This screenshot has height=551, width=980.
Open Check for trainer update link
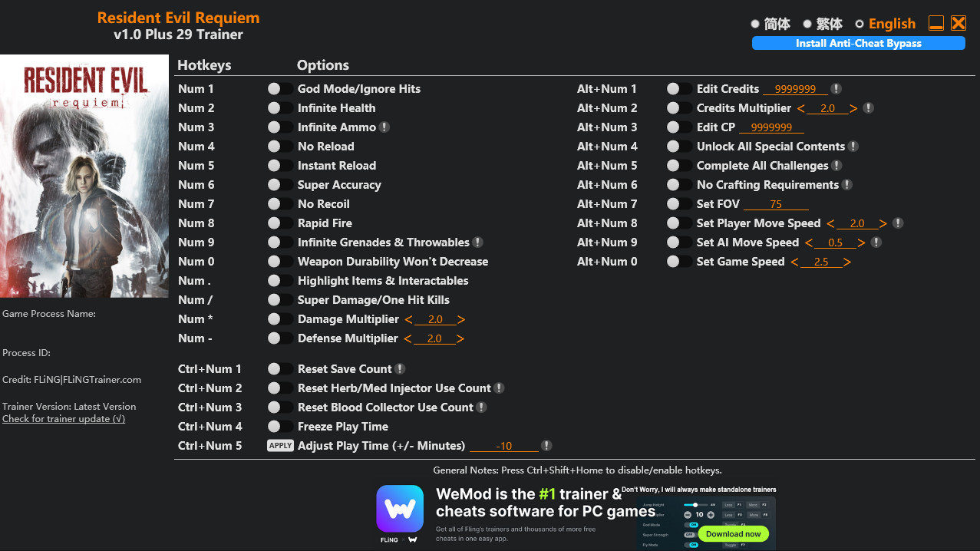(x=64, y=419)
